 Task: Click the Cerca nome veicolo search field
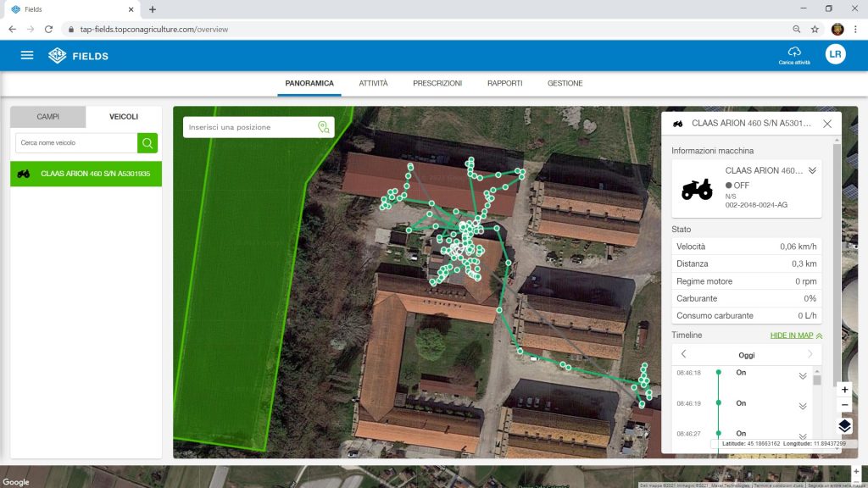pyautogui.click(x=76, y=142)
